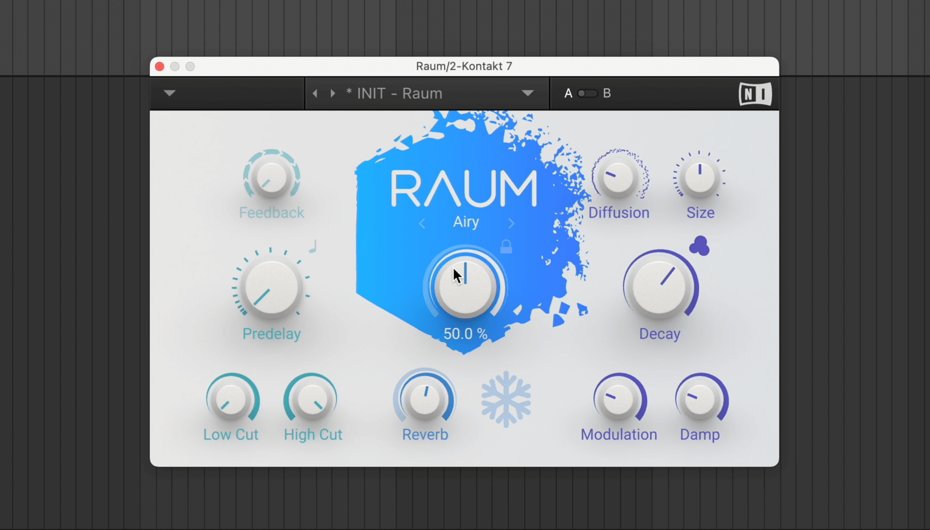The image size is (930, 530).
Task: Toggle the A/B comparison switch
Action: 587,94
